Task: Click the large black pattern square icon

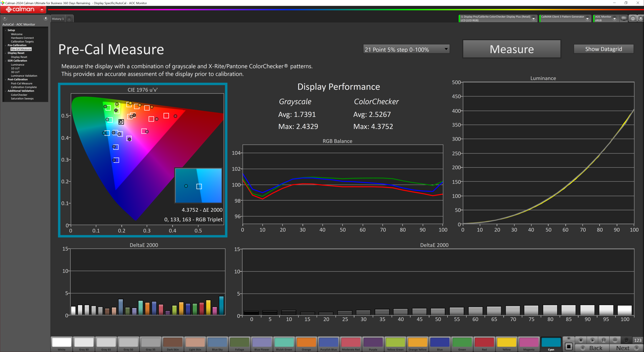Action: point(569,346)
